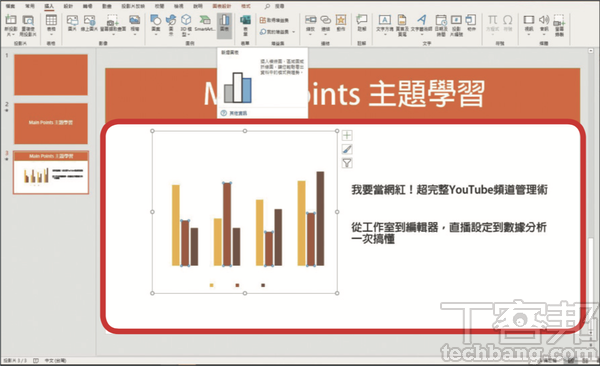
Task: Select slide 3 thumbnail with chart
Action: pos(51,172)
